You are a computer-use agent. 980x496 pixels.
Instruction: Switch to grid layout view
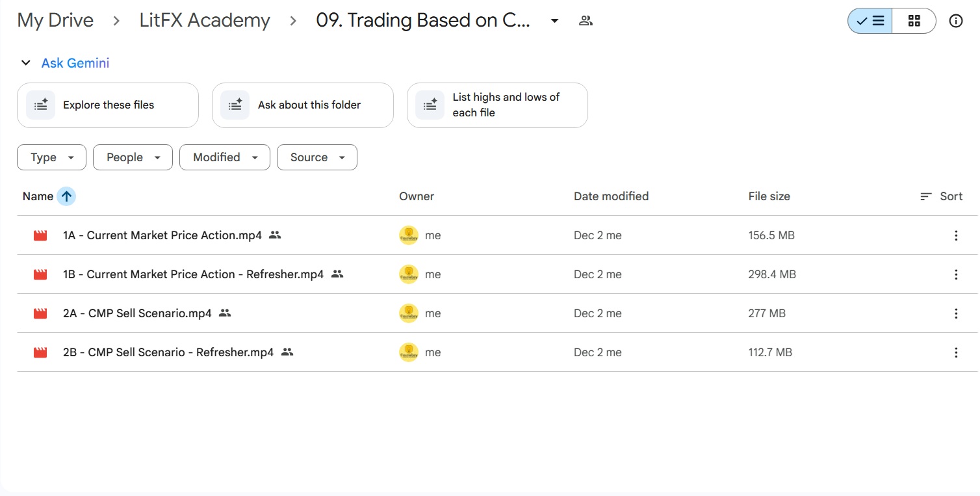coord(914,21)
